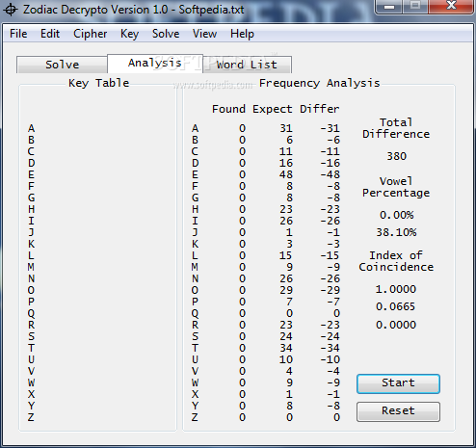Click the Index of Coincidence value 0.0000
476x448 pixels.
pyautogui.click(x=396, y=325)
